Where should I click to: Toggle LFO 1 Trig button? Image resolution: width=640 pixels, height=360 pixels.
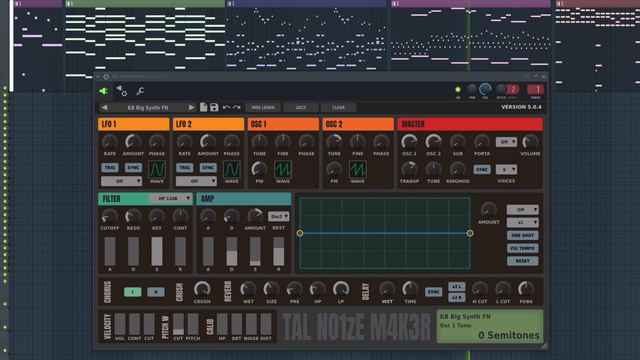(x=109, y=167)
